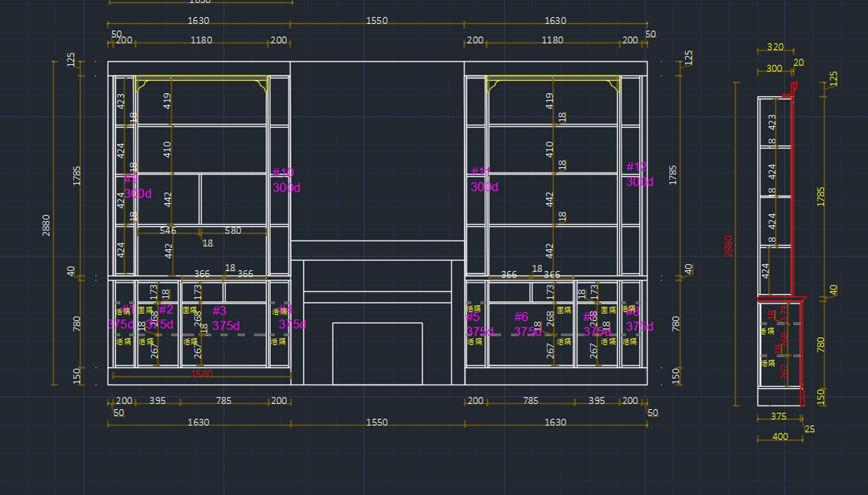Pick the #11 300d cabinet label

(483, 180)
